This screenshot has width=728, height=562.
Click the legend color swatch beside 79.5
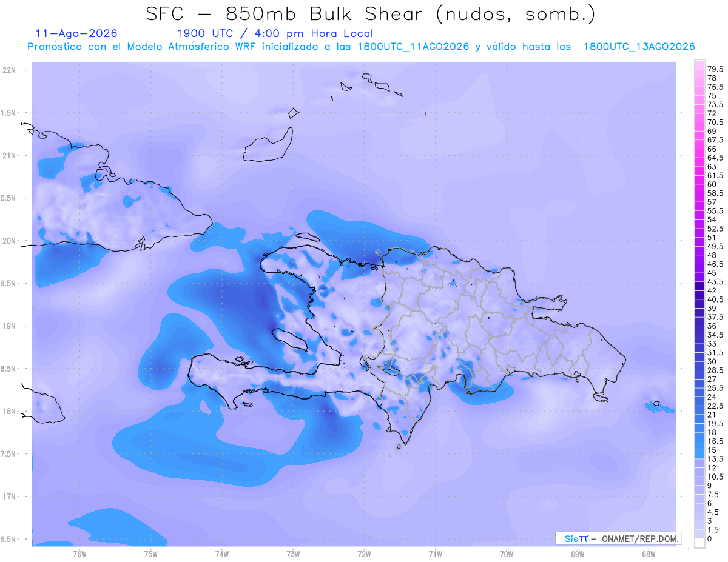tap(699, 65)
